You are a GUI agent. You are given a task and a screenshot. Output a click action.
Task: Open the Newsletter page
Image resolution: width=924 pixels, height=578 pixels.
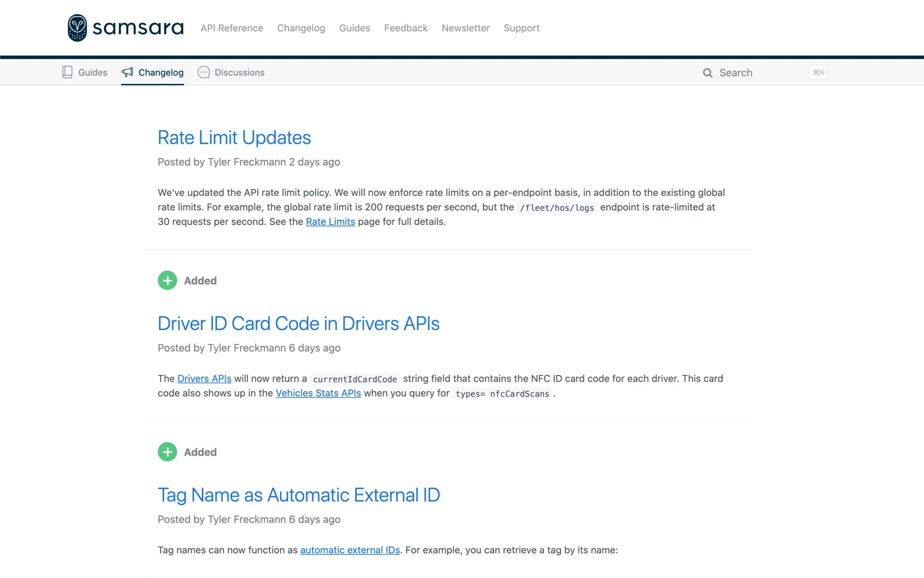pyautogui.click(x=465, y=28)
